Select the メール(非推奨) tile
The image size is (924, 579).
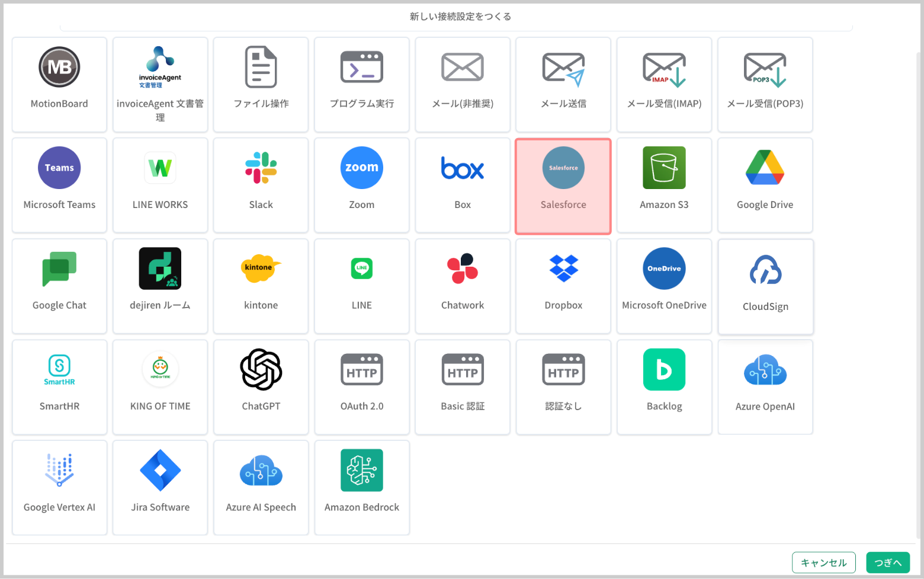[x=463, y=85]
